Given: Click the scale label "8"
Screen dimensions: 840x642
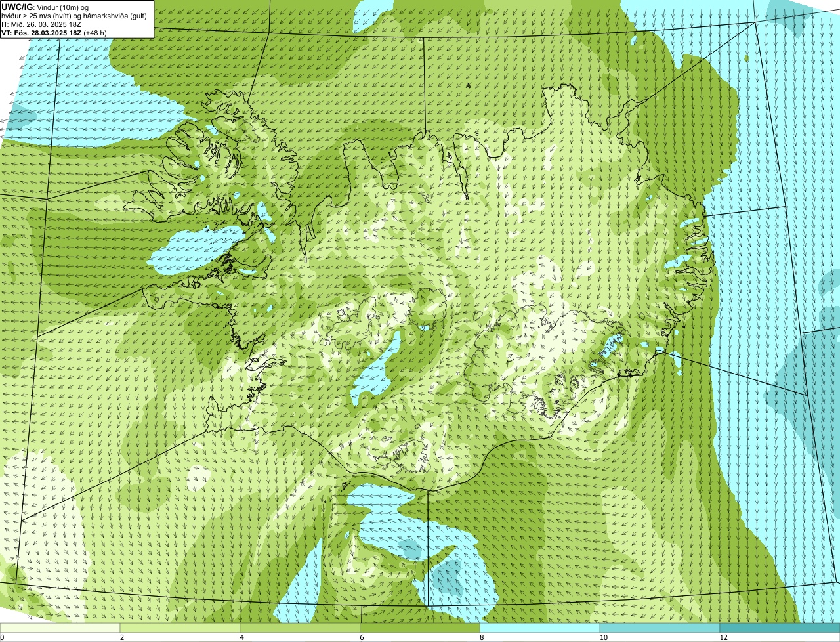Looking at the screenshot, I should coord(482,637).
